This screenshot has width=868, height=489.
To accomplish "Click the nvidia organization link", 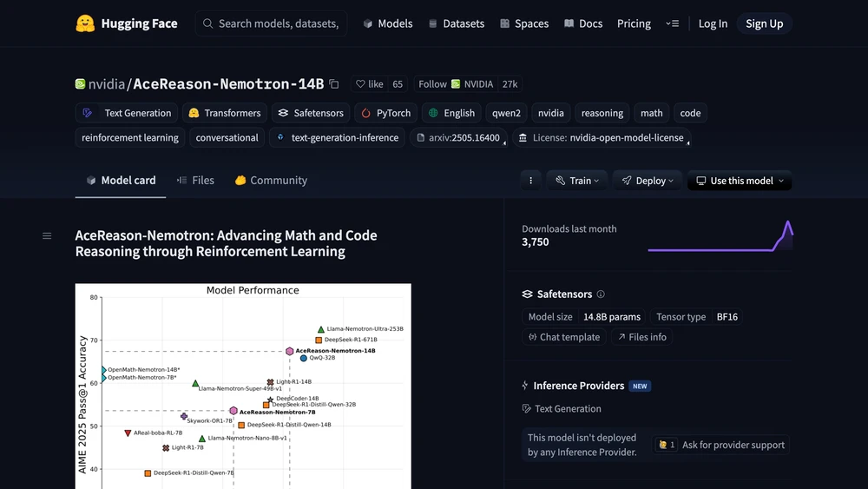I will click(x=107, y=84).
